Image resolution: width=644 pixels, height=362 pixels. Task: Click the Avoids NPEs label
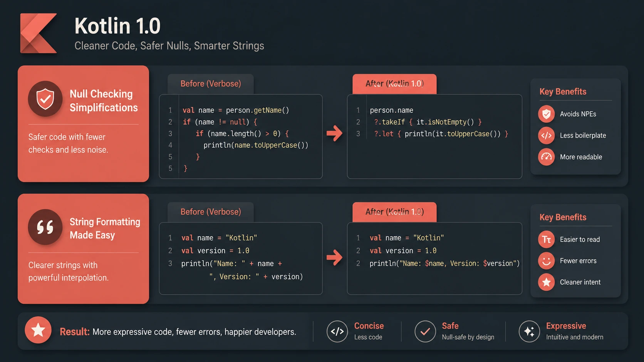click(x=578, y=114)
